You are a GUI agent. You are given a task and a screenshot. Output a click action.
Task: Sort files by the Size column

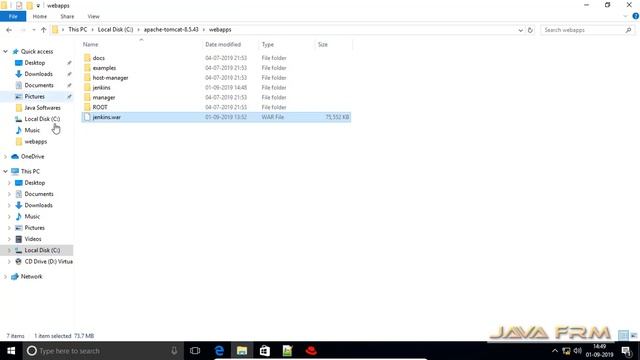pyautogui.click(x=322, y=44)
